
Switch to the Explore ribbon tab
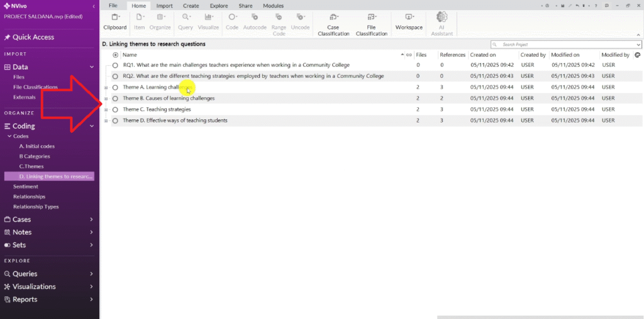[219, 6]
